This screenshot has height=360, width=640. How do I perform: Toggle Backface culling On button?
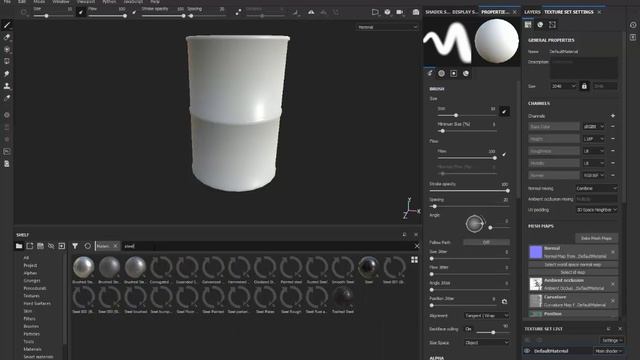click(469, 329)
